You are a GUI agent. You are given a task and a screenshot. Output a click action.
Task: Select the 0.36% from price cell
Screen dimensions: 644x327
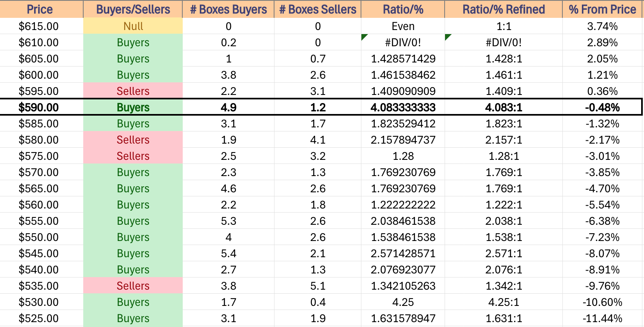click(602, 91)
